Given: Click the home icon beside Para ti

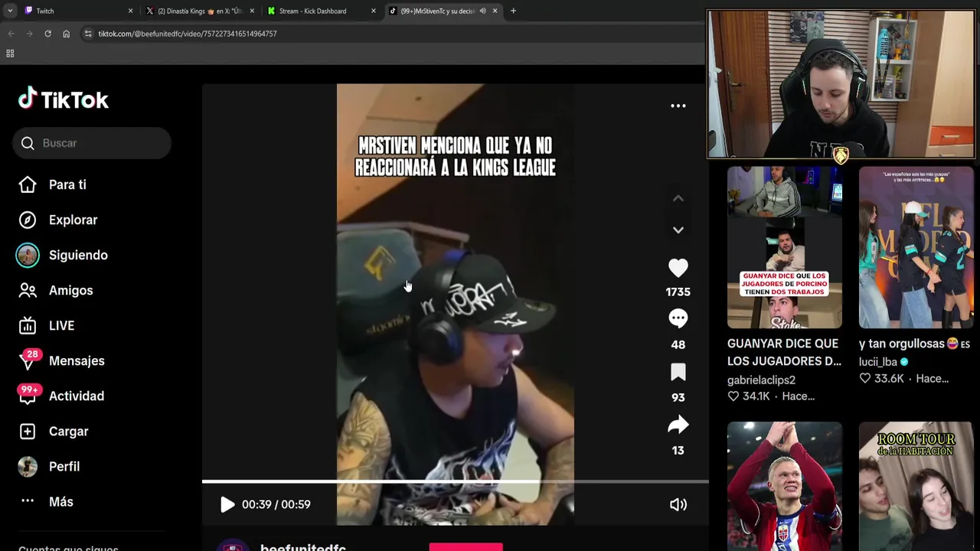Looking at the screenshot, I should tap(28, 184).
